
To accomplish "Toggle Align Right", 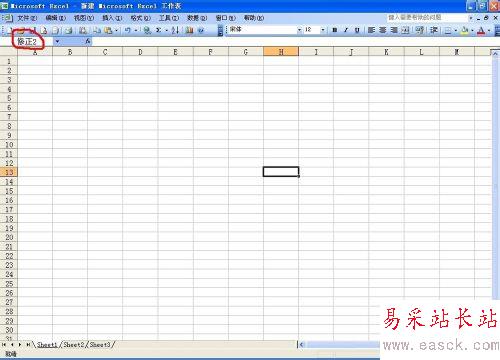I will [394, 30].
